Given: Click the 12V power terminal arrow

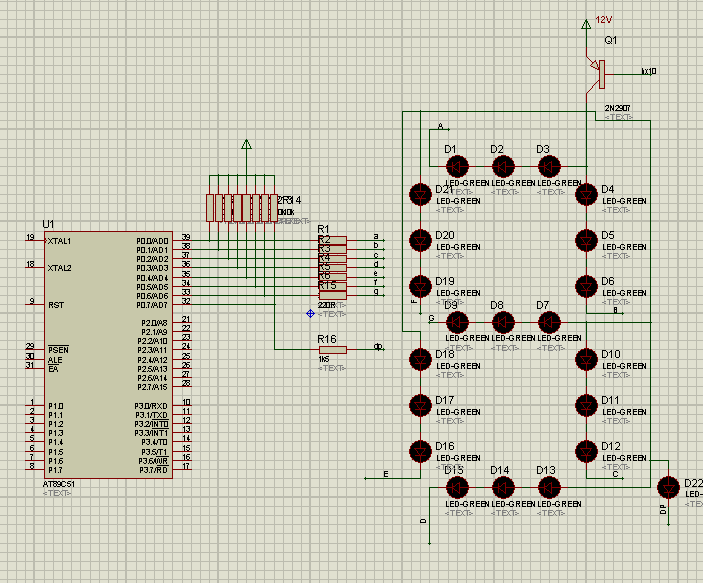Looking at the screenshot, I should [587, 24].
